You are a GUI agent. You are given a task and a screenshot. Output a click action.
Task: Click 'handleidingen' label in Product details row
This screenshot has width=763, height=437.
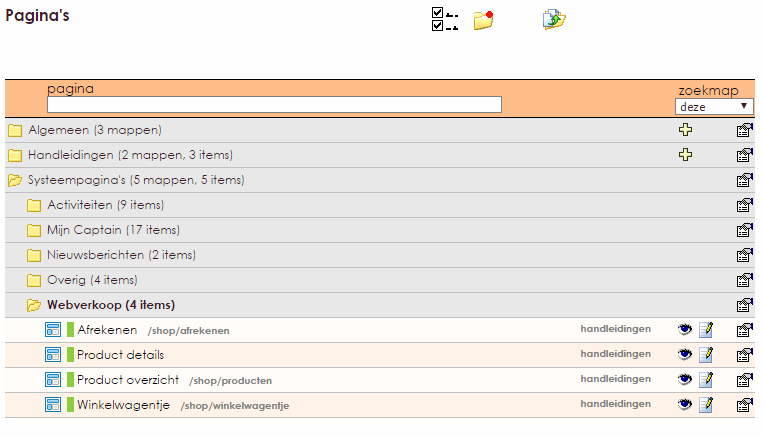[x=616, y=354]
